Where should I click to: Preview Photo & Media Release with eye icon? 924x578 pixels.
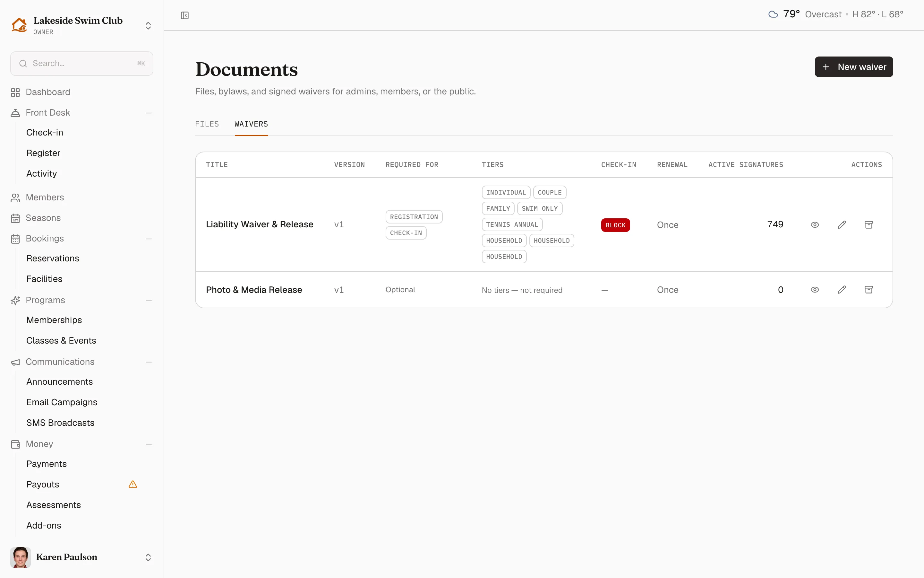coord(815,290)
